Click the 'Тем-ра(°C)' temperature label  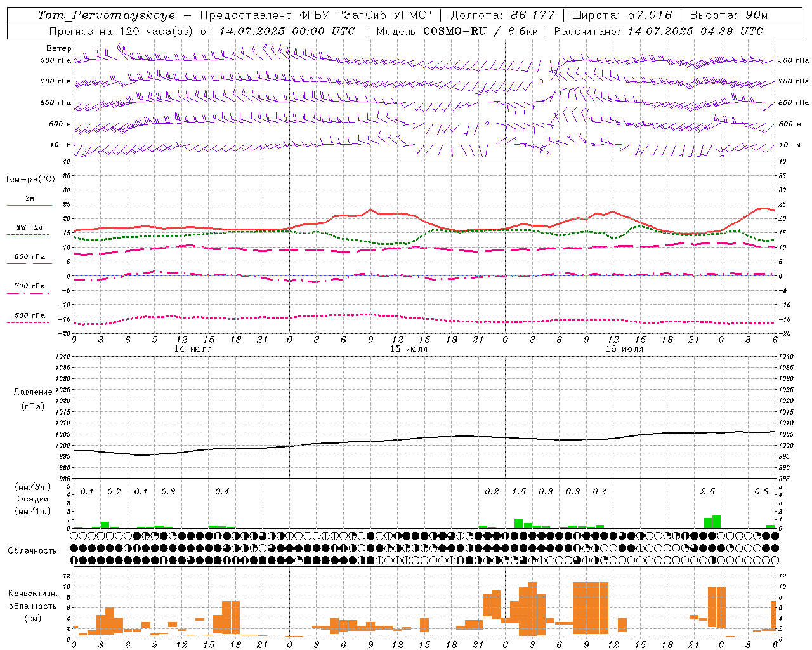pyautogui.click(x=30, y=180)
